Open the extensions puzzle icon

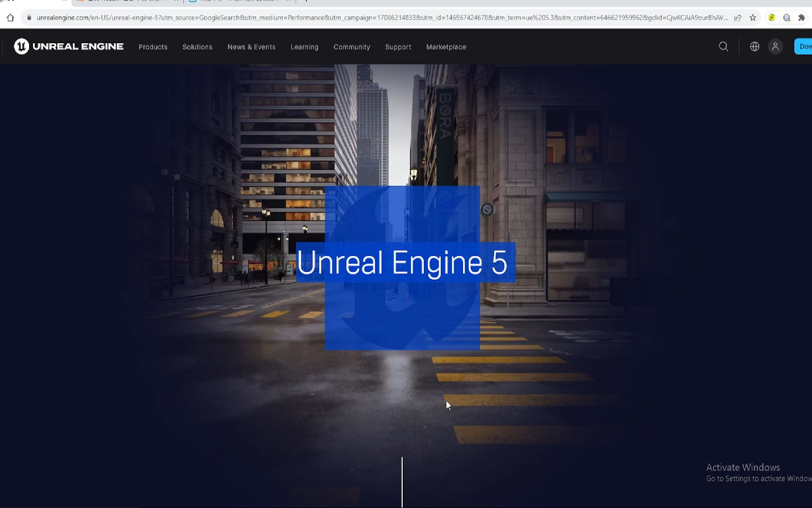coord(802,18)
